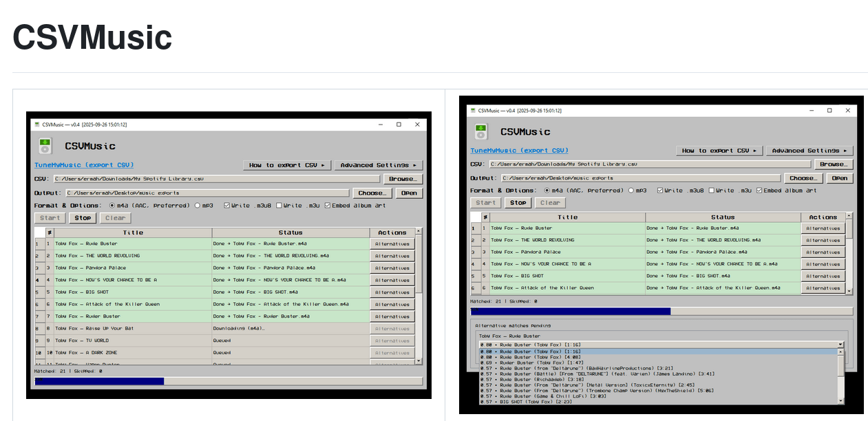Maximize the right CSVMusic window
The image size is (868, 421).
(x=829, y=110)
